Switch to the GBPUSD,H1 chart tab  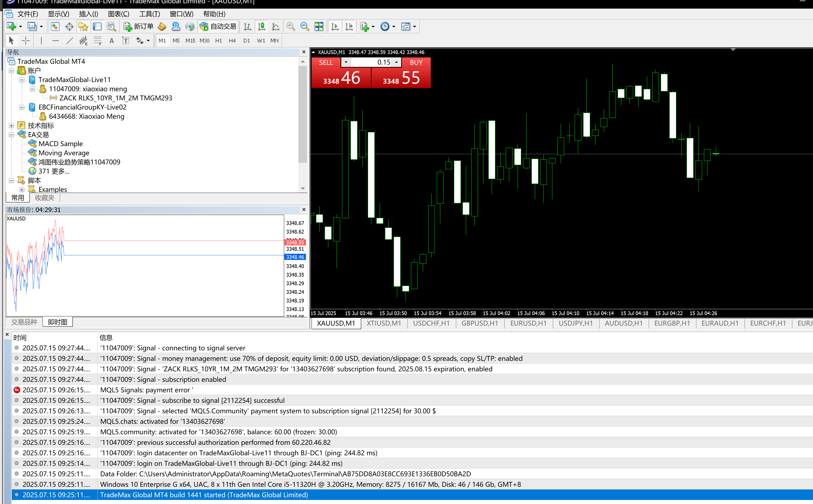click(479, 323)
